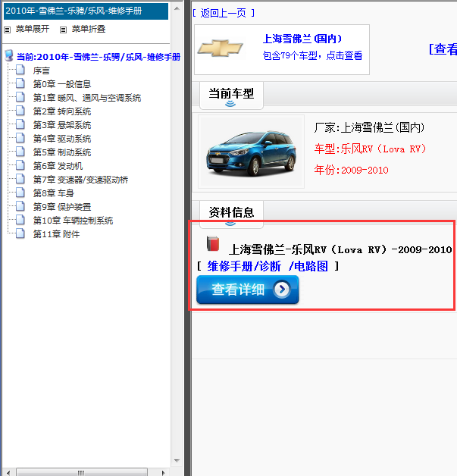Click root node 当前:2010年-雪佛兰-乐骋/乐风-维修手册
This screenshot has height=476, width=457.
click(99, 57)
